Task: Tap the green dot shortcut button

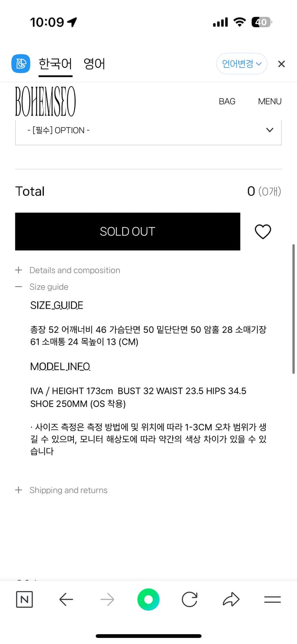Action: (148, 600)
